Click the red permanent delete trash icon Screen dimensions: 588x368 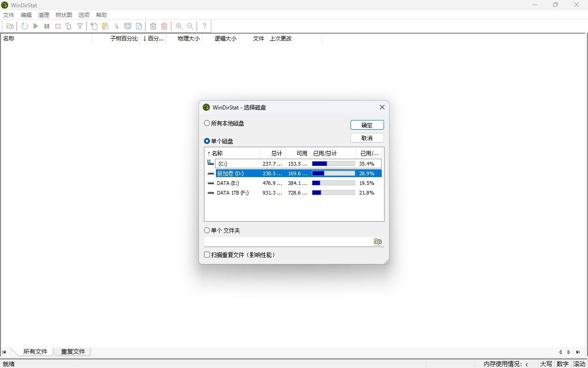point(164,26)
